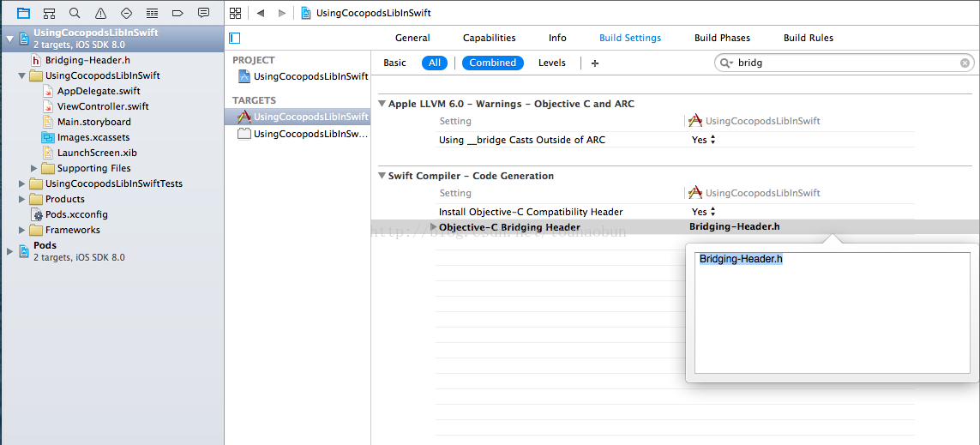This screenshot has height=445, width=980.
Task: Click Install Objective-C Compatibility Header setting name
Action: point(531,212)
